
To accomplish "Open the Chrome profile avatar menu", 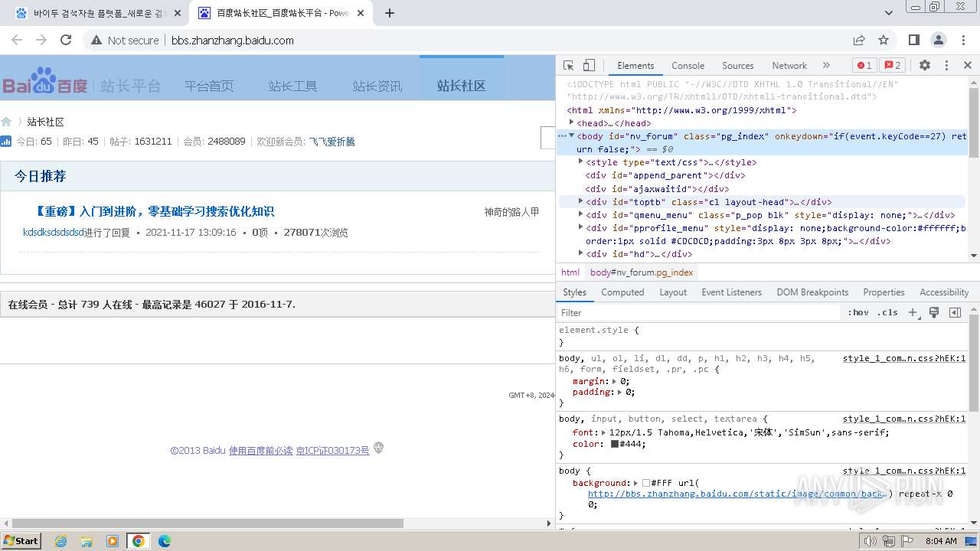I will click(939, 40).
